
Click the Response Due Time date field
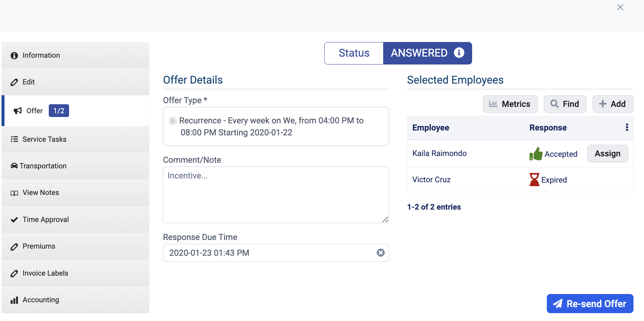(268, 253)
